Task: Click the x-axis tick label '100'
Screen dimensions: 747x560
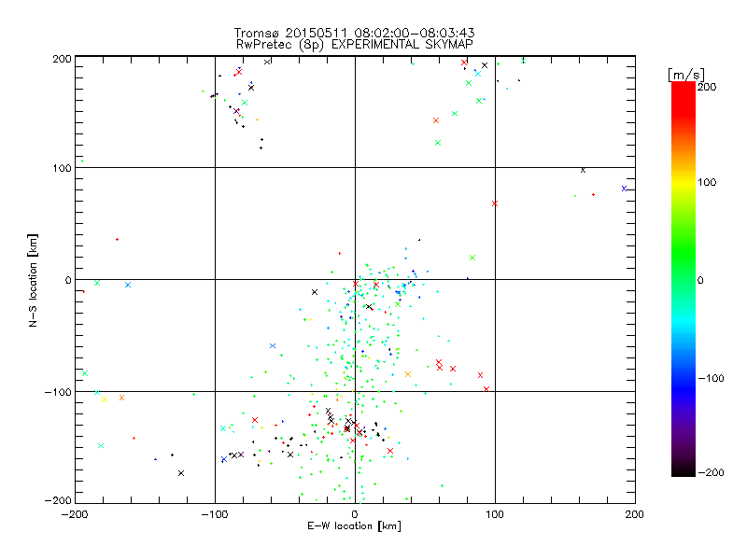Action: click(x=495, y=514)
